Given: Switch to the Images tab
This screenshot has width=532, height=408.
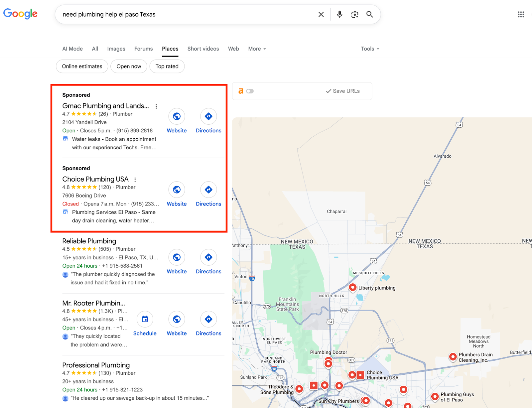Looking at the screenshot, I should coord(116,49).
